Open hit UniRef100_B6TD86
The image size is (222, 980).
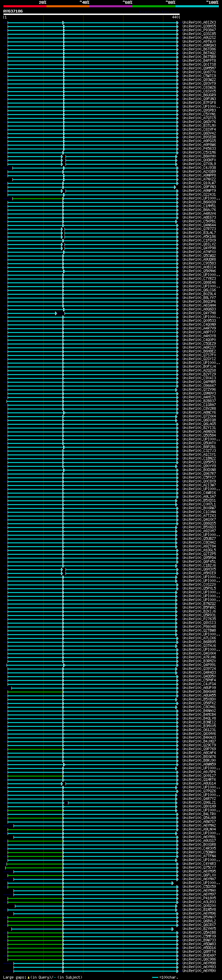(199, 49)
